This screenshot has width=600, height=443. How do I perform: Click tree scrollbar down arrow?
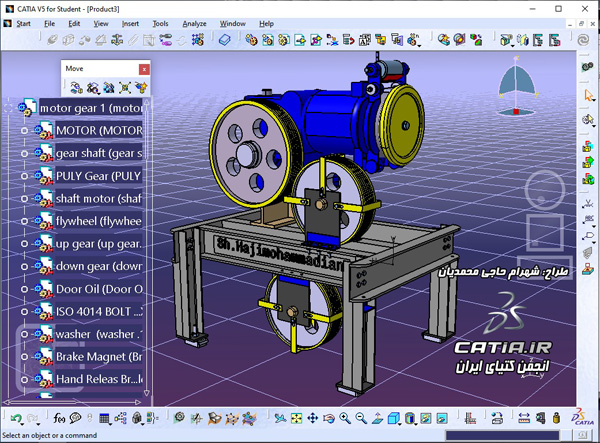tap(147, 393)
